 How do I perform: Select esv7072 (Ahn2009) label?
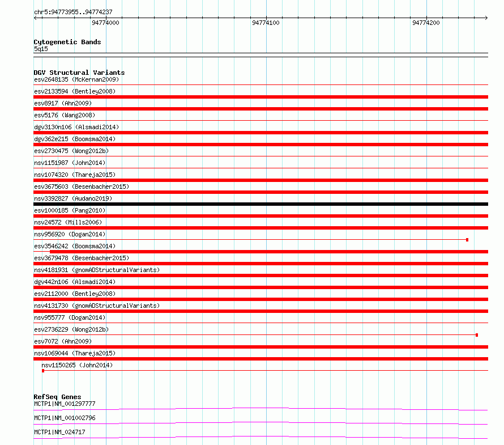tap(63, 341)
